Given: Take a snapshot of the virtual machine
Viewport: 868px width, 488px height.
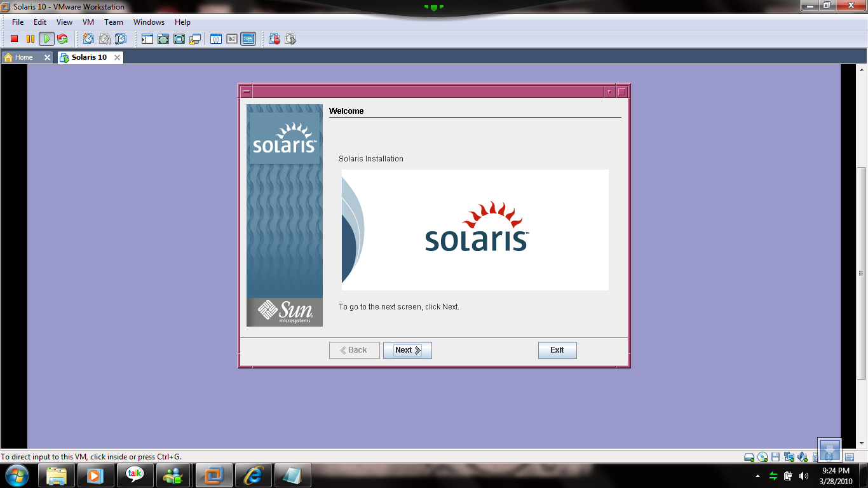Looking at the screenshot, I should click(89, 39).
